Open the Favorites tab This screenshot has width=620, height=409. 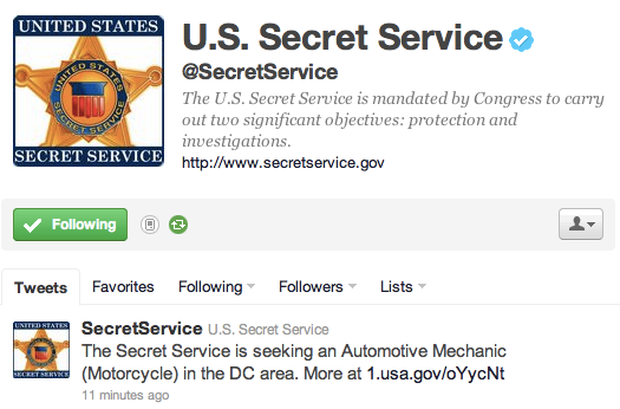click(x=123, y=287)
